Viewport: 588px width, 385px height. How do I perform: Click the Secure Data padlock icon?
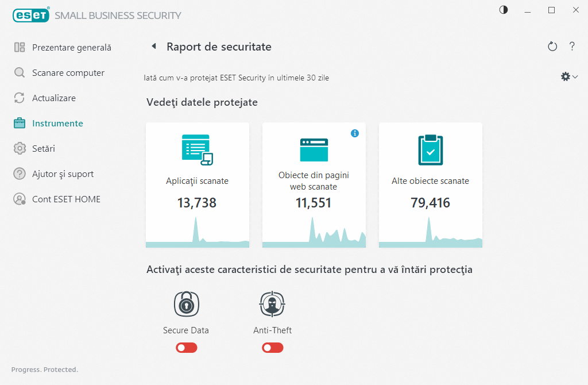click(x=186, y=304)
